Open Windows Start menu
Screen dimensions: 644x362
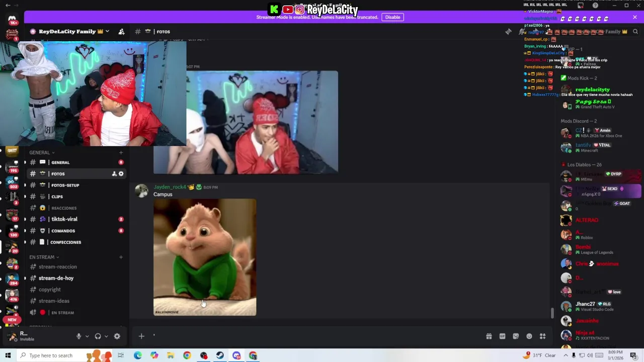point(8,355)
